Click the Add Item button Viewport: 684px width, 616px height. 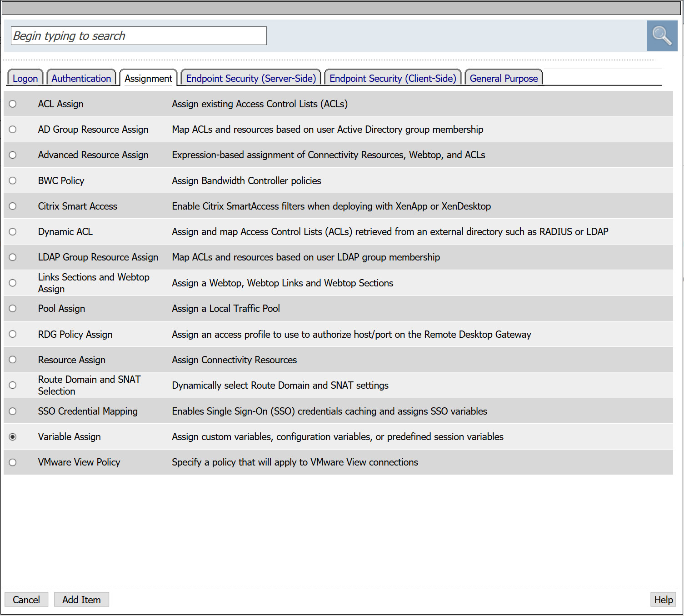tap(81, 600)
